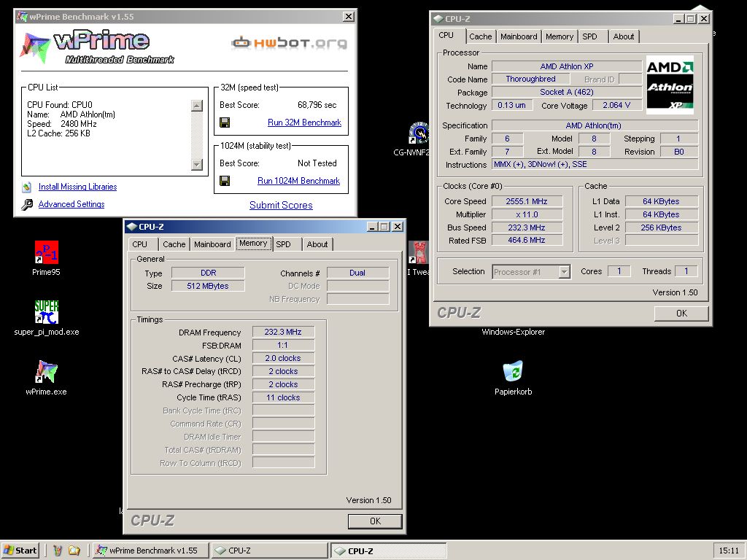Click the CPU List scroll up arrow
Image resolution: width=747 pixels, height=560 pixels.
[197, 105]
